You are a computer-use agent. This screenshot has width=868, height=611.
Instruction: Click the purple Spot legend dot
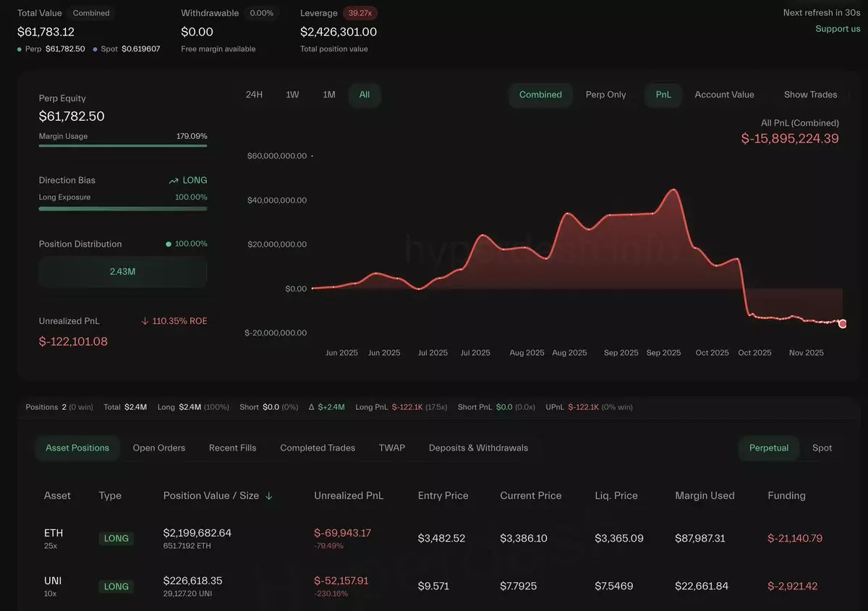click(x=95, y=49)
